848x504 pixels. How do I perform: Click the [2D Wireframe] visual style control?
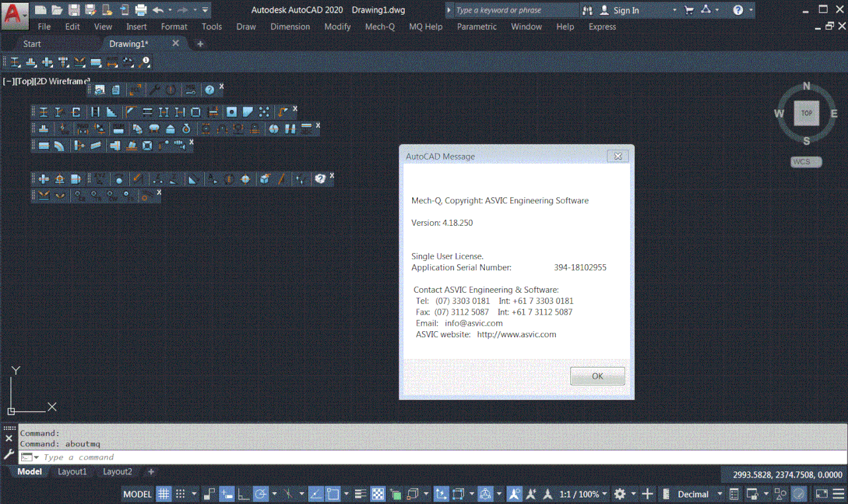(x=61, y=81)
